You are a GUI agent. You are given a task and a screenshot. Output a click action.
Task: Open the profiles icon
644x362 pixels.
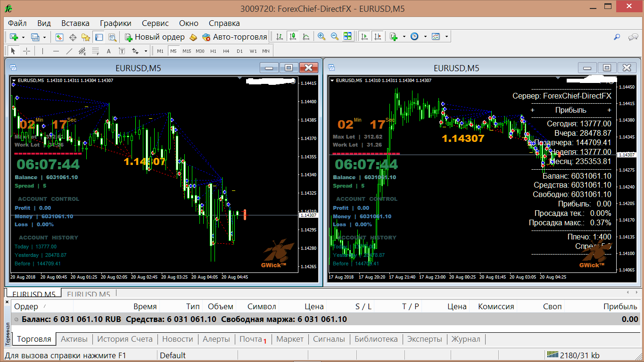35,37
